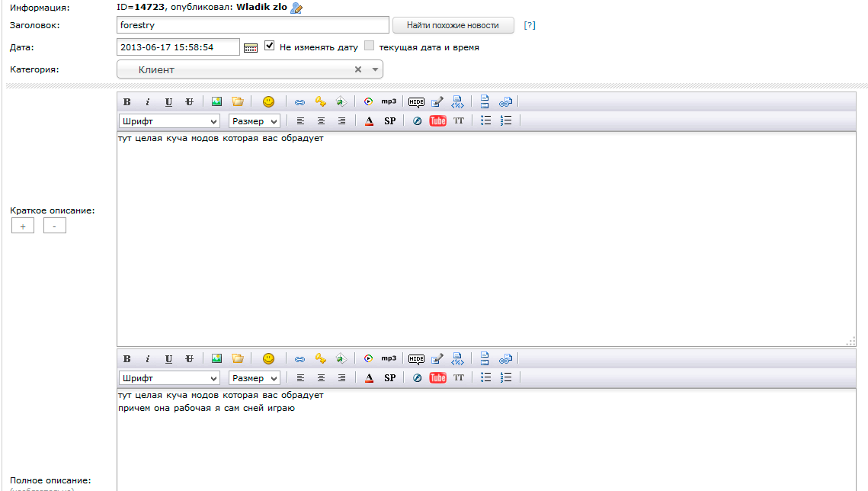Insert mp3 audio in short description toolbar

point(389,101)
